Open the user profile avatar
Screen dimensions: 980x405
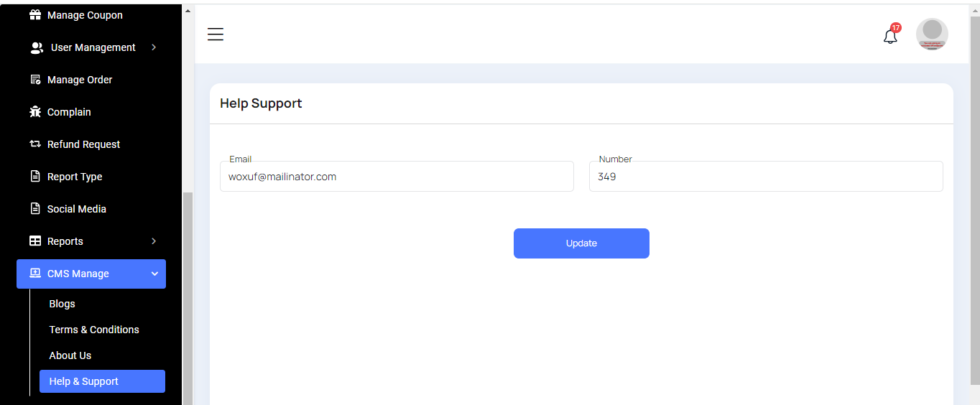[x=932, y=34]
